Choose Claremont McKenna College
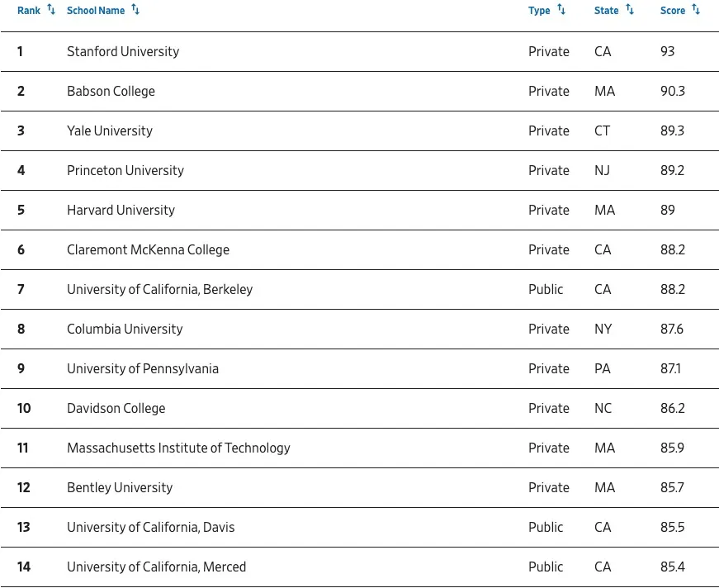 coord(149,249)
